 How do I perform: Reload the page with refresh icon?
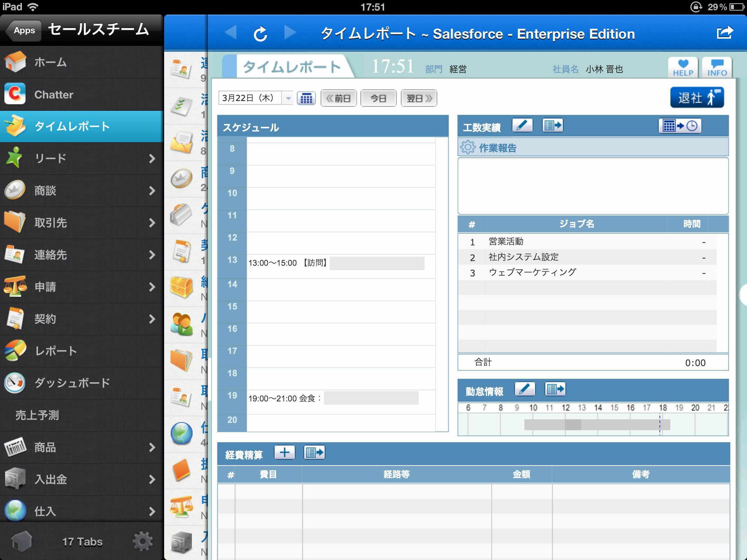tap(260, 34)
